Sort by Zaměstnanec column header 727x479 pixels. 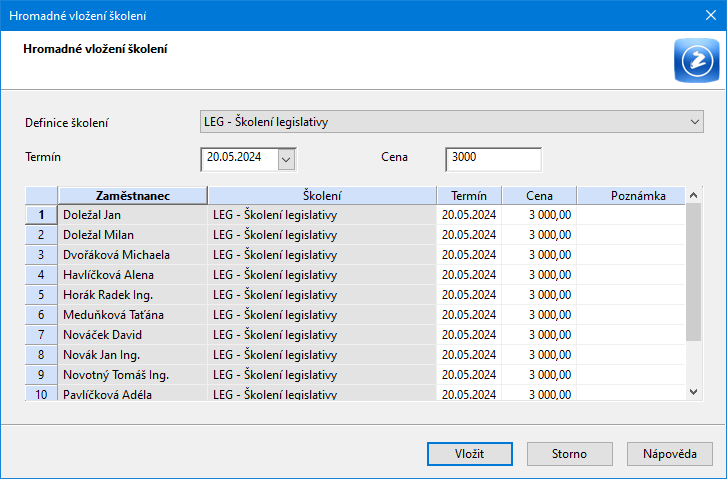(132, 195)
